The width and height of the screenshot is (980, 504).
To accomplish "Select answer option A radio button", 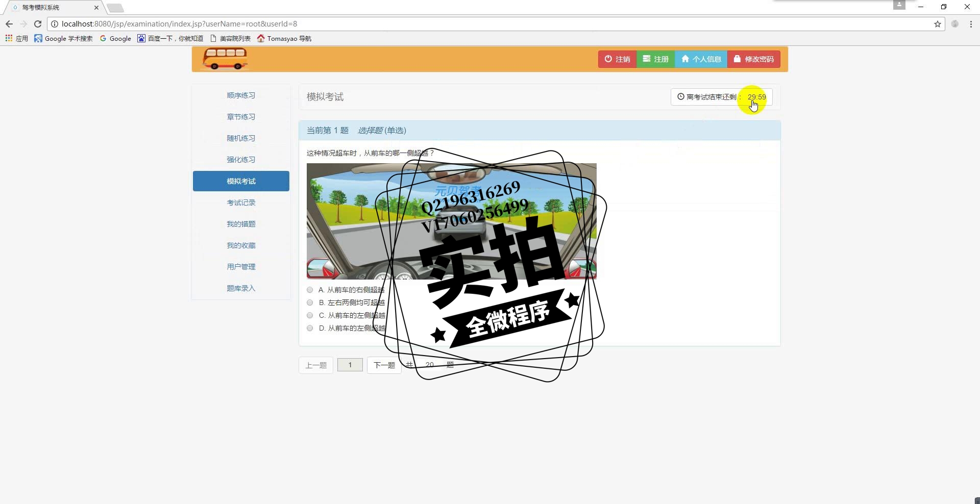I will tap(310, 290).
